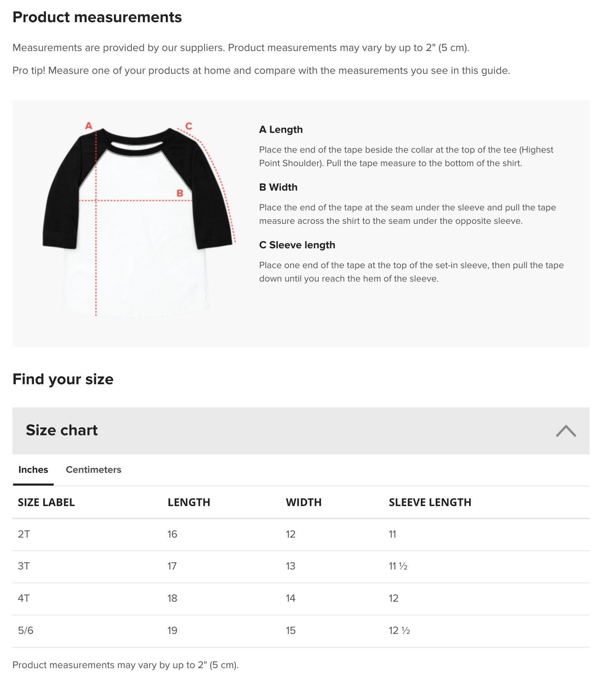Click the red B marker on shirt

[180, 193]
